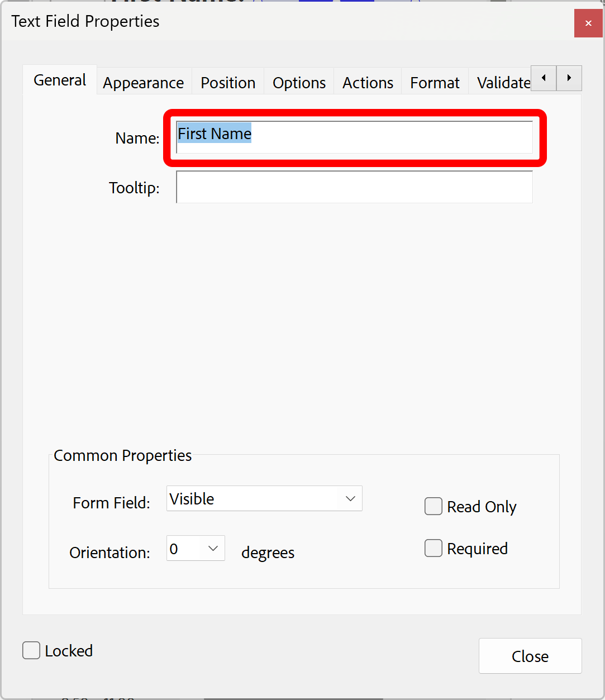Image resolution: width=605 pixels, height=700 pixels.
Task: Switch to the Actions tab
Action: point(367,82)
